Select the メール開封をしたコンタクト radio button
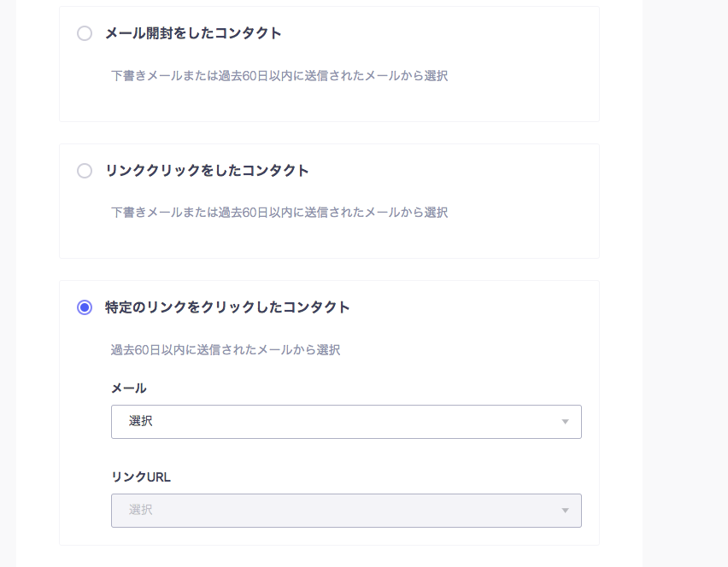 85,33
